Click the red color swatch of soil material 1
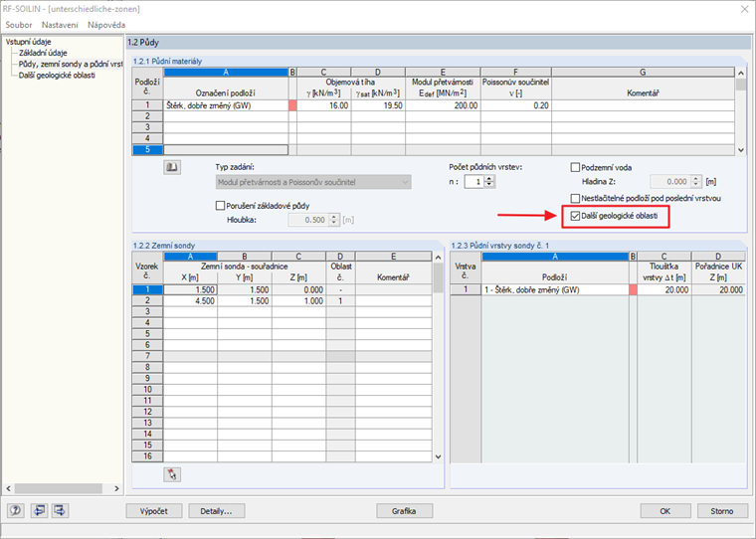 tap(292, 105)
